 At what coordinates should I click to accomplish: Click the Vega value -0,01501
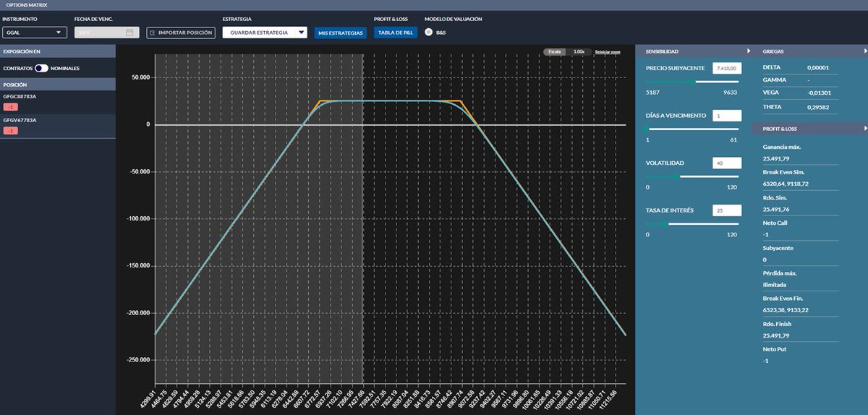(x=819, y=93)
